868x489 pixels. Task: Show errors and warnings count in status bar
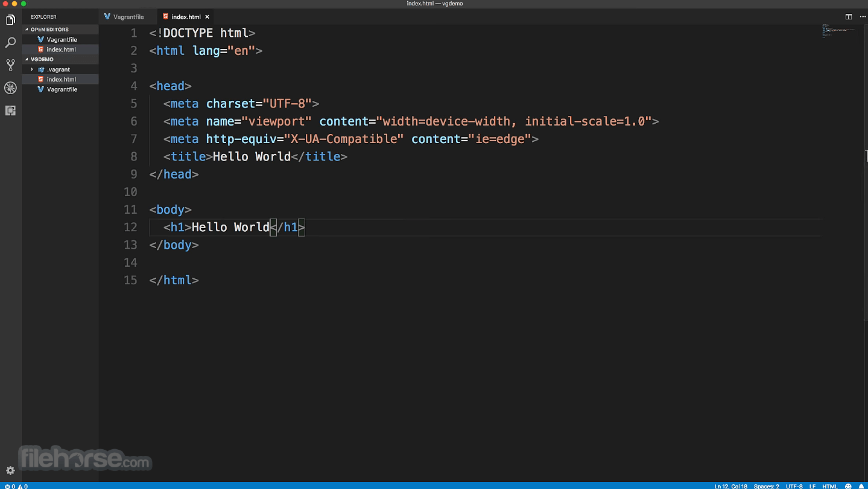16,486
